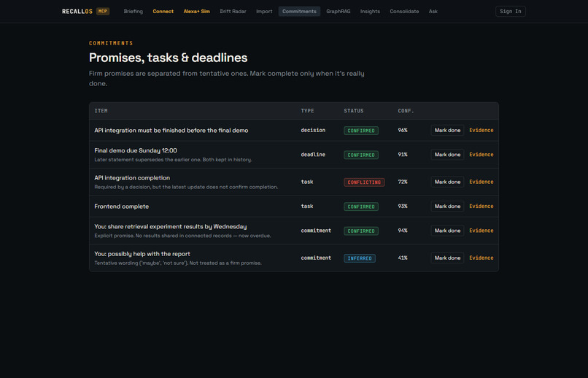Click the 'now overdue' explicit promise note
This screenshot has height=378, width=588.
[182, 236]
